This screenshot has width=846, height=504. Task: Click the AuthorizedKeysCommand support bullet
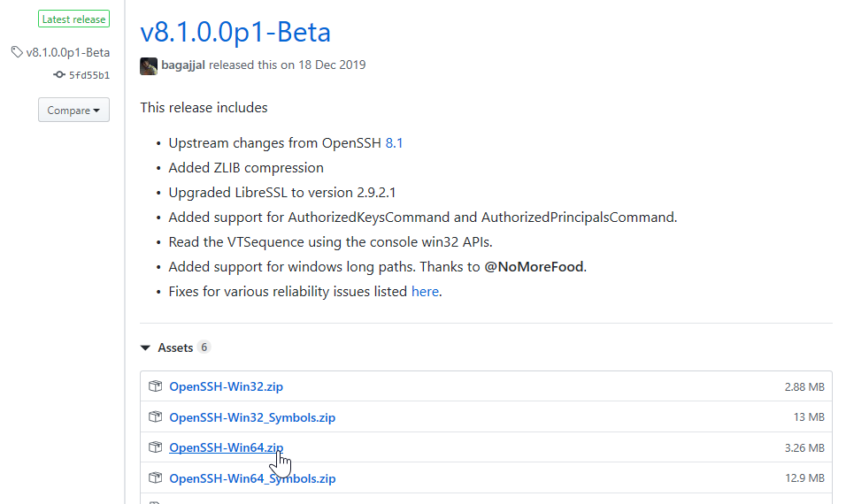point(423,218)
